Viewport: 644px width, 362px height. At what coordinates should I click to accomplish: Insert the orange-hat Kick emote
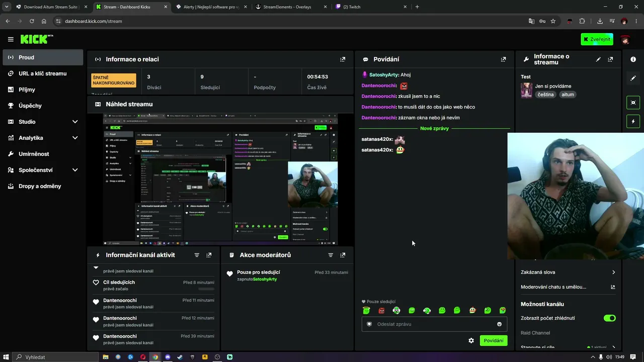472,310
